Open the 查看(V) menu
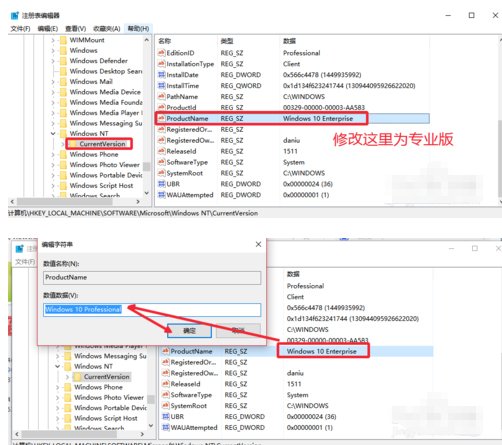Viewport: 502px width, 445px height. [75, 29]
